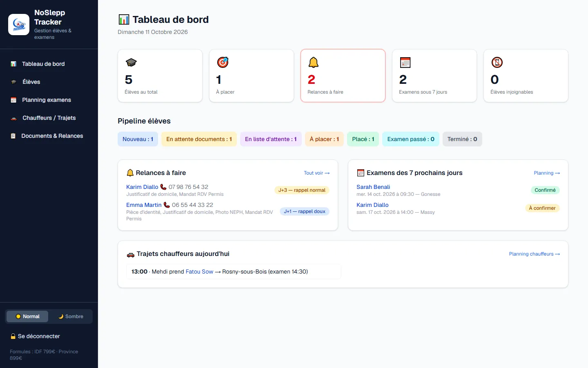This screenshot has width=588, height=368.
Task: Click the car icon in Trajets chauffeurs heading
Action: click(131, 254)
